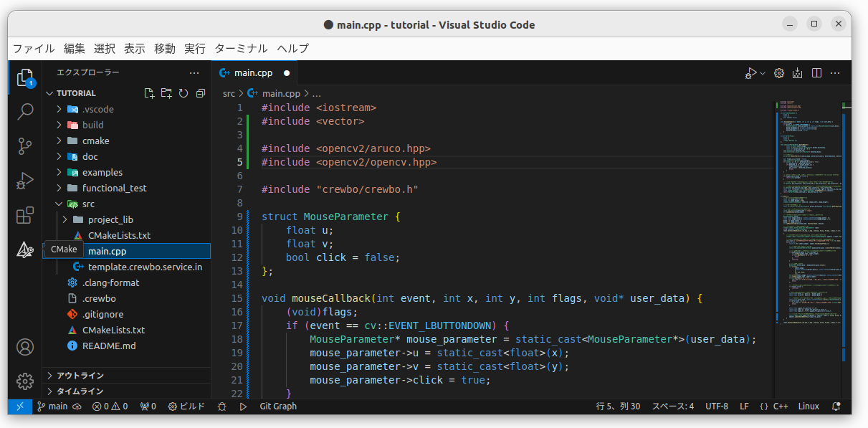Open template.crewbo.service.in file

pos(145,267)
